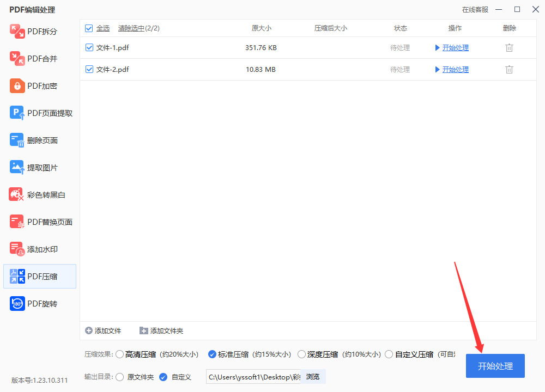545x392 pixels.
Task: Click the 原大小 column header
Action: pos(262,28)
